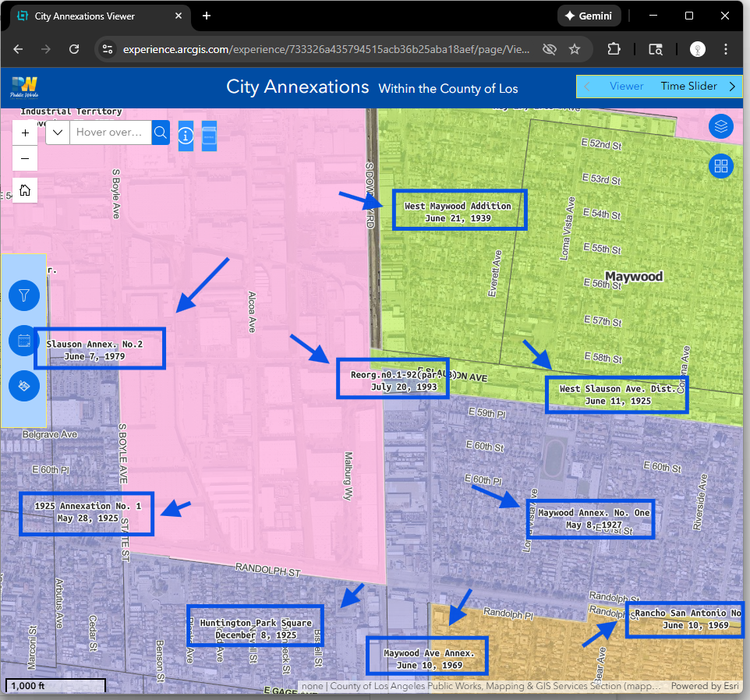Image resolution: width=750 pixels, height=700 pixels.
Task: Open the calendar date widget
Action: [24, 341]
